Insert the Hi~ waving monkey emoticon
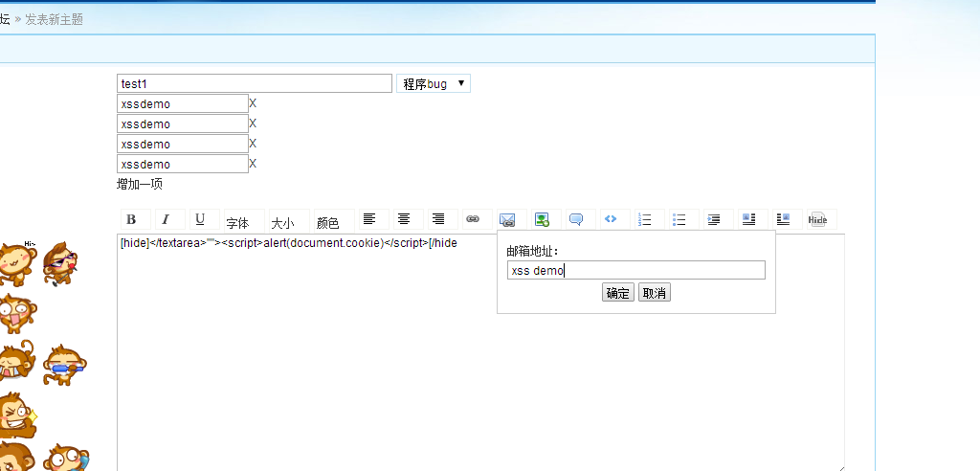980x471 pixels. [17, 264]
